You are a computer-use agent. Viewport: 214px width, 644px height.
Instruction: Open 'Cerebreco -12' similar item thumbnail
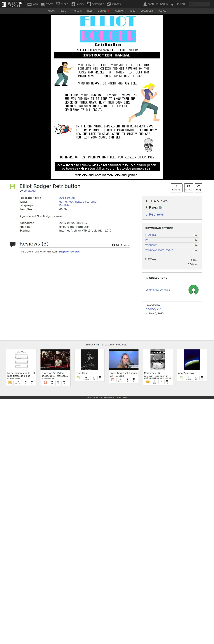[x=158, y=360]
